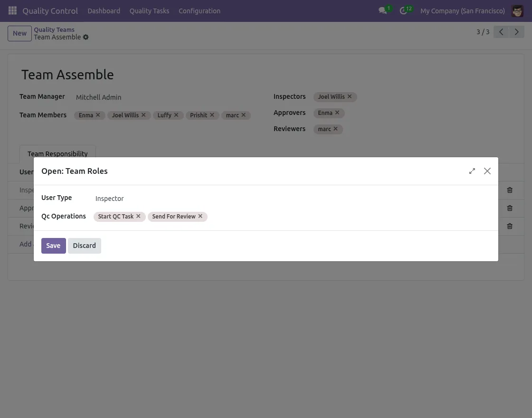532x418 pixels.
Task: Open the conversations chat icon
Action: [383, 10]
